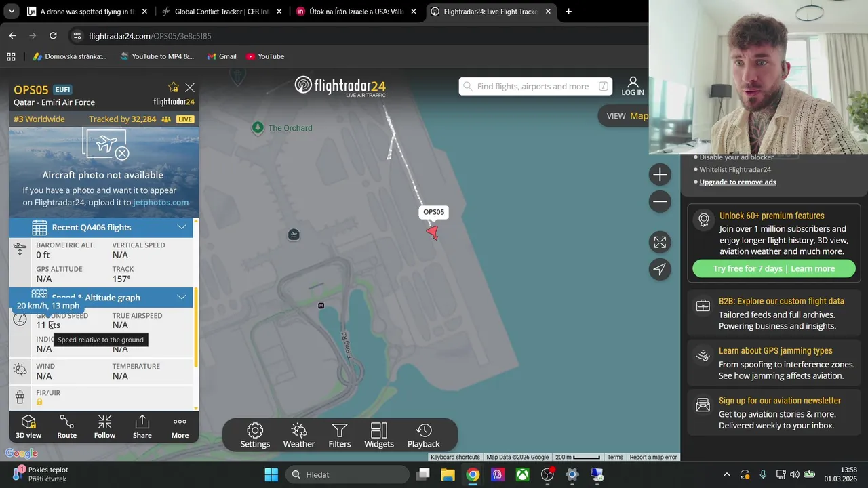Open the Settings toolbar option

click(x=255, y=436)
